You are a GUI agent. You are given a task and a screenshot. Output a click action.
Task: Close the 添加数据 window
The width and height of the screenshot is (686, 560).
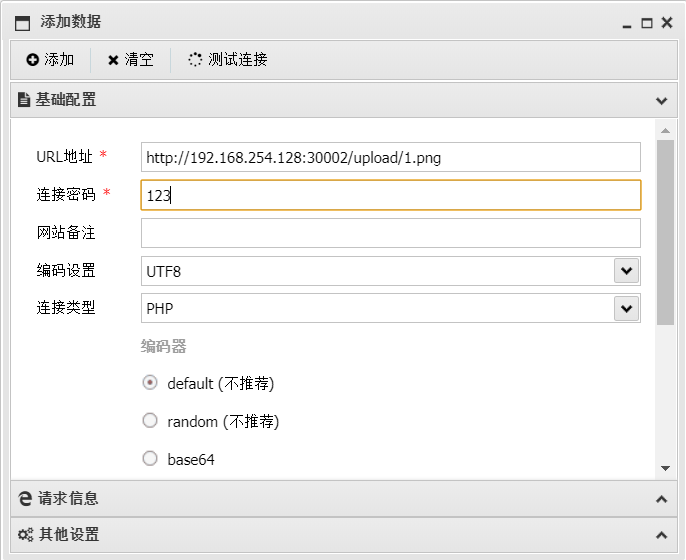pyautogui.click(x=667, y=22)
